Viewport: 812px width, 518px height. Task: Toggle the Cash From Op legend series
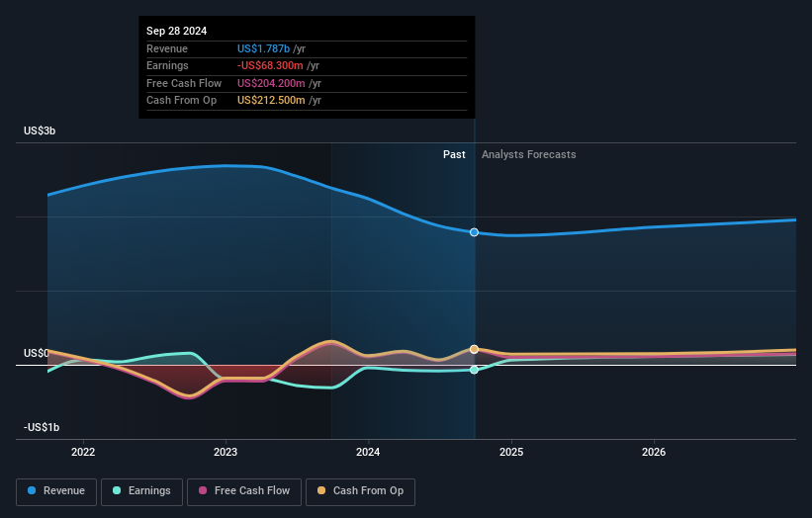[x=360, y=491]
